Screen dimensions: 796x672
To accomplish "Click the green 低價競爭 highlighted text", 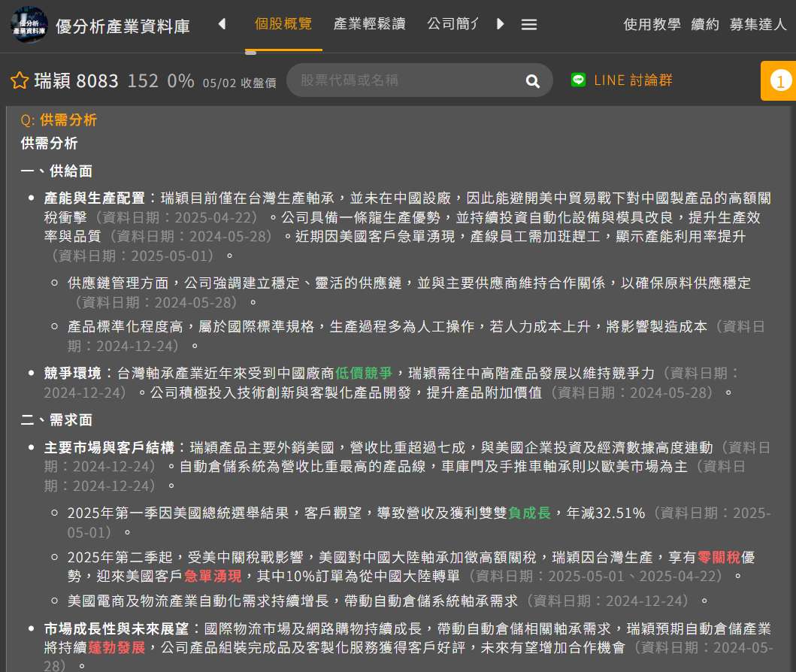I will (x=364, y=374).
